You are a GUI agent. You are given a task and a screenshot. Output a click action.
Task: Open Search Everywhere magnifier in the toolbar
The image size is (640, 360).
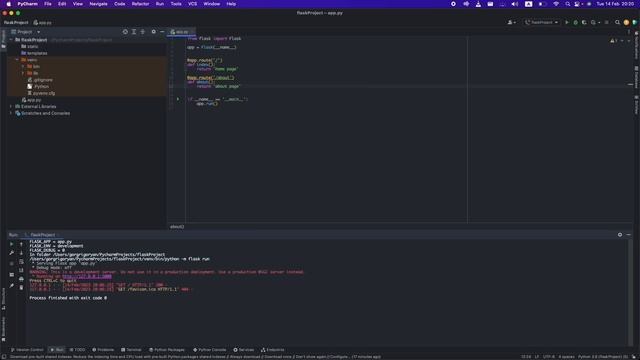click(x=618, y=22)
